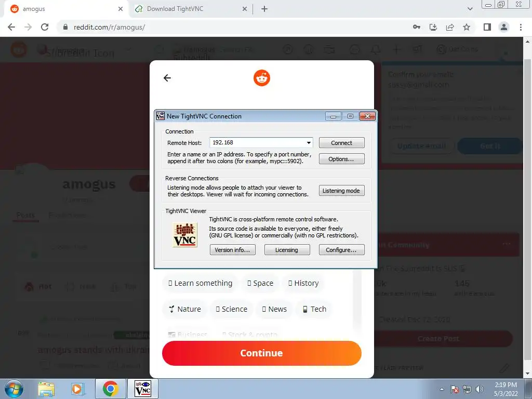Open a new Chrome tab with plus

(x=264, y=9)
